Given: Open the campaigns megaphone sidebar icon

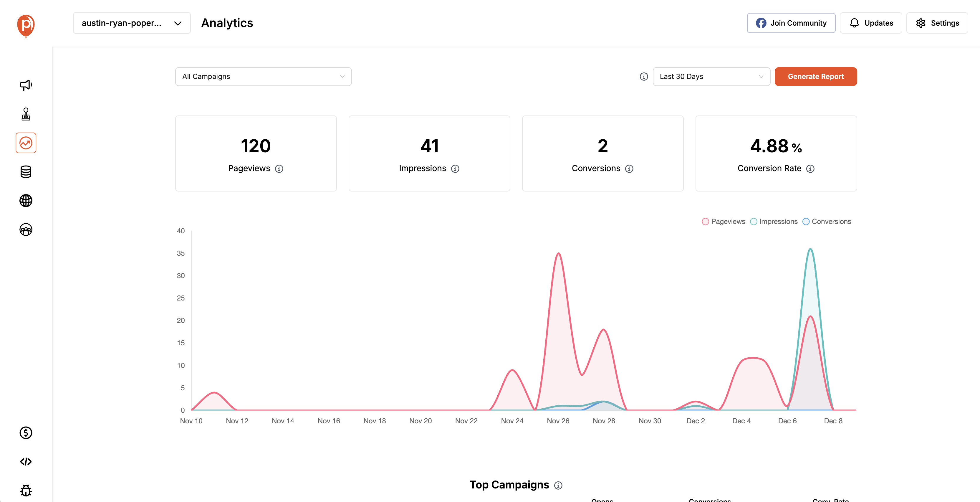Looking at the screenshot, I should point(26,85).
